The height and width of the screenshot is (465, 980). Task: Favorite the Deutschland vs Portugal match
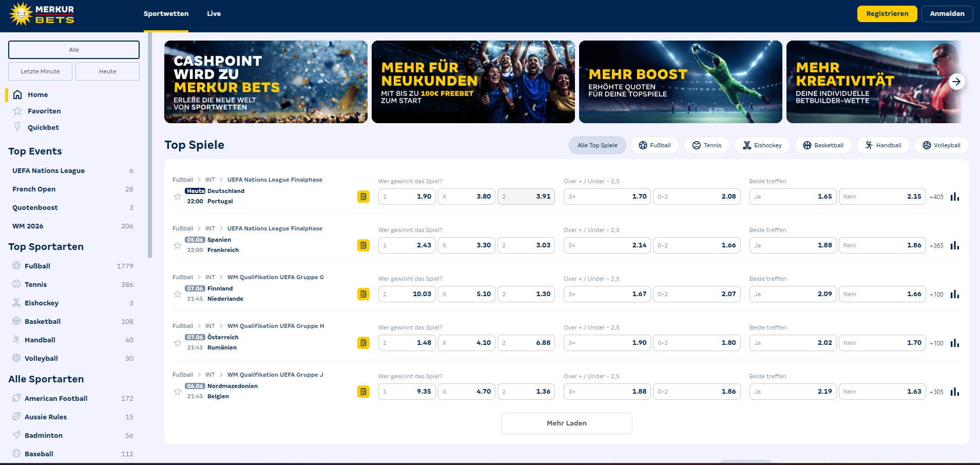click(x=178, y=197)
